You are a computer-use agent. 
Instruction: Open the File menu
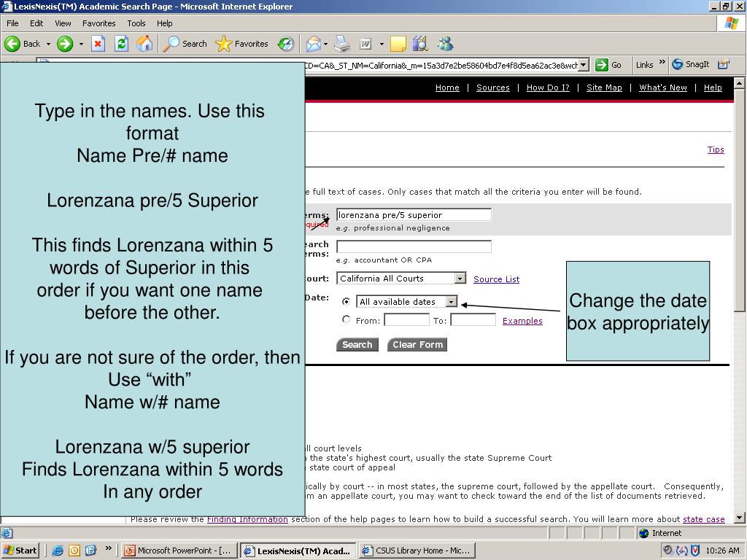pos(12,23)
